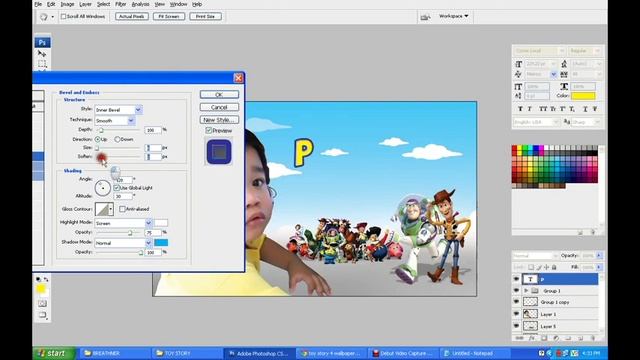
Task: Click the All Caps TT icon
Action: (542, 109)
